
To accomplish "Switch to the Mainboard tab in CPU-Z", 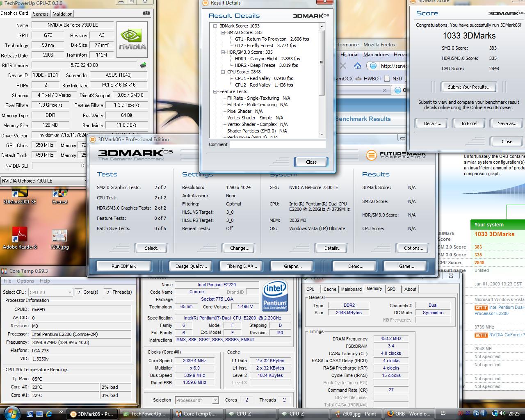I will coord(352,289).
